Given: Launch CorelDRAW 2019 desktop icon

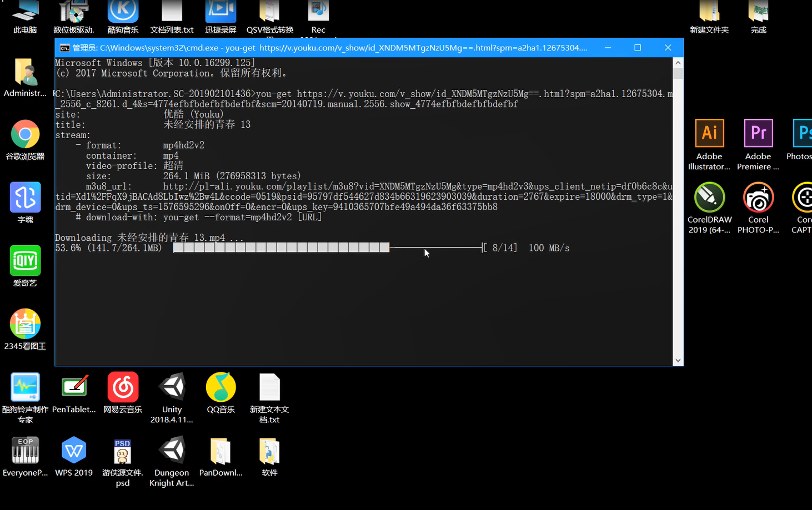Looking at the screenshot, I should (709, 208).
